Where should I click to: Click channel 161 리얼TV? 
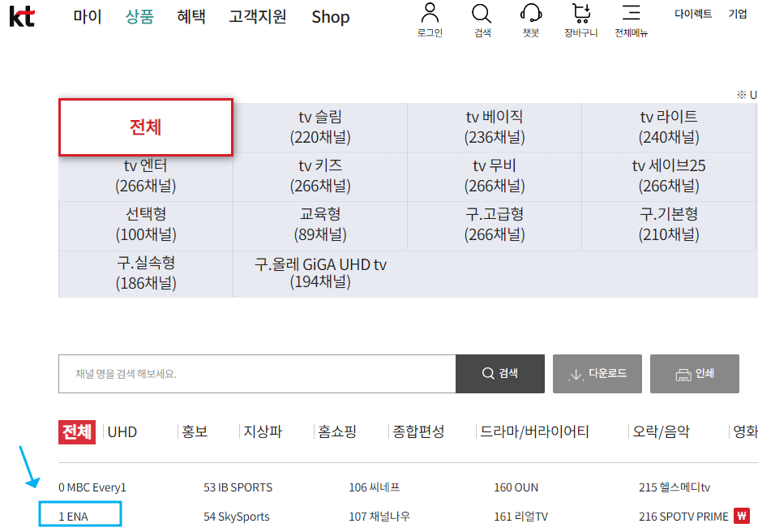click(520, 517)
